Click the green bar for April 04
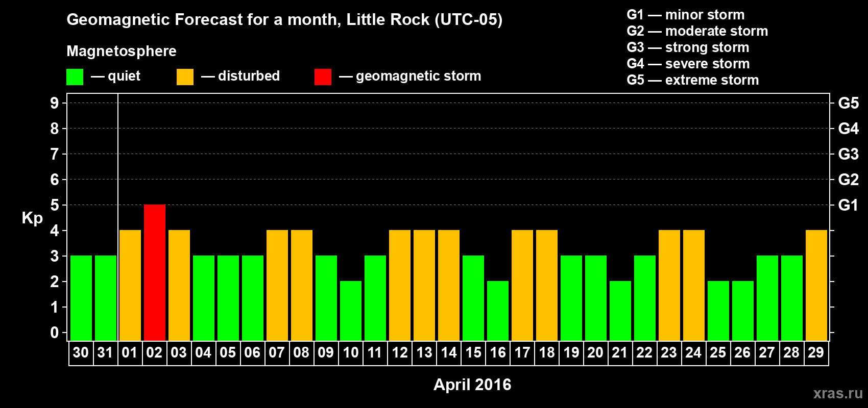This screenshot has width=868, height=408. [x=204, y=298]
